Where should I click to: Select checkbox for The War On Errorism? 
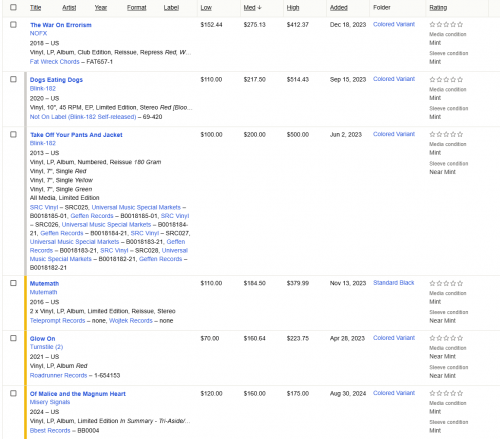13,25
